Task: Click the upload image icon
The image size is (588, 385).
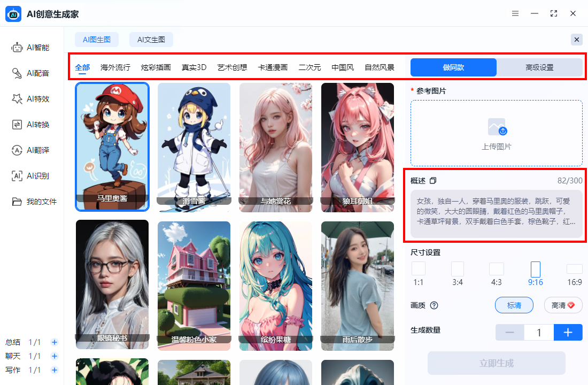Action: [x=497, y=127]
